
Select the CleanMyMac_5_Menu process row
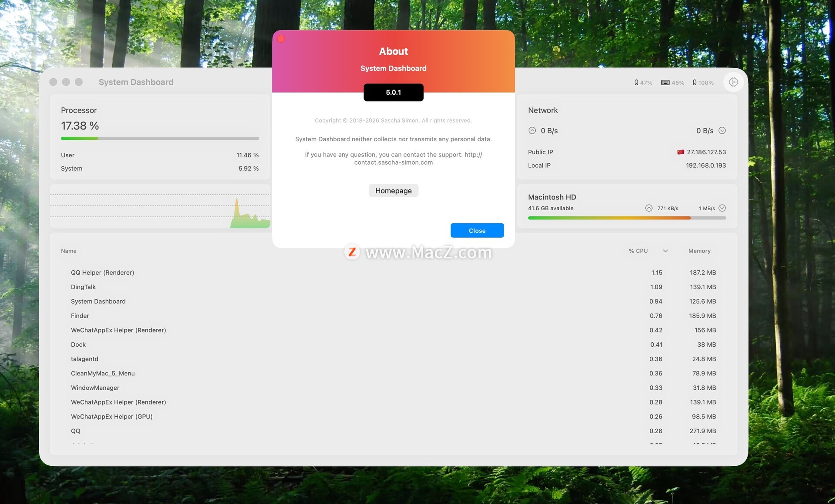[x=103, y=373]
